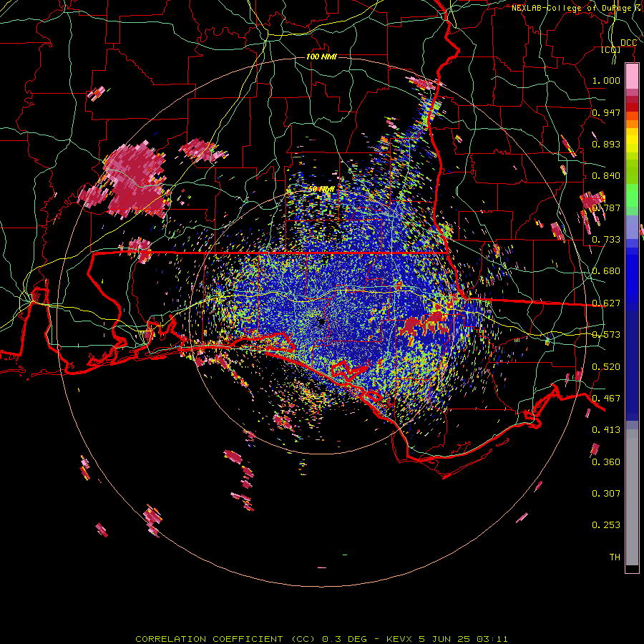Click the NEXLAB-College of DuPage text
Screen dimensions: 644x644
coord(571,8)
